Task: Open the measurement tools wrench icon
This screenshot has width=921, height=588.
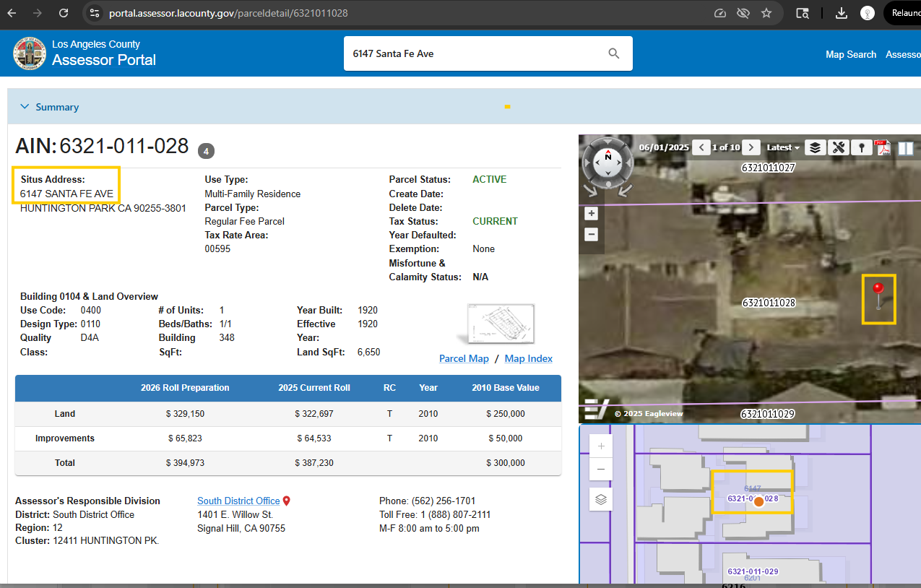Action: click(x=838, y=147)
